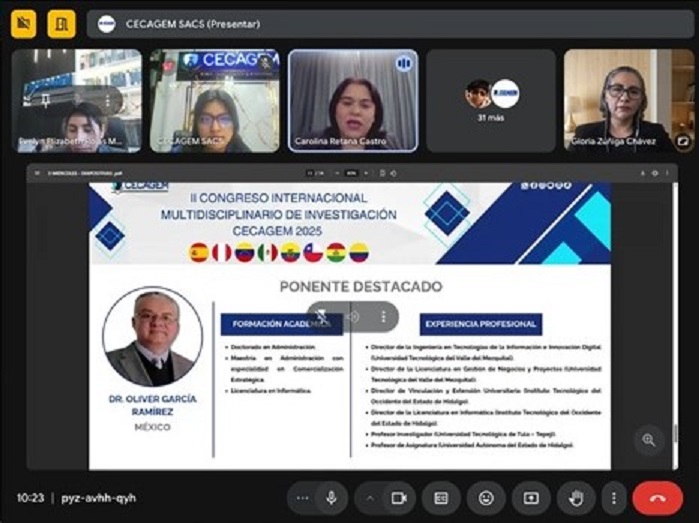Click the yellow icon at top-left corner
The width and height of the screenshot is (699, 523).
24,23
